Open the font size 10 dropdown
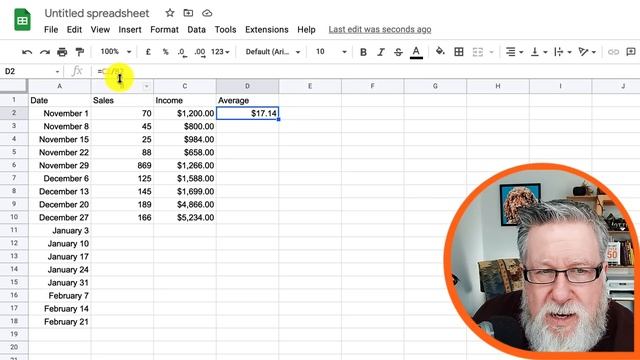The height and width of the screenshot is (360, 640). pos(331,52)
